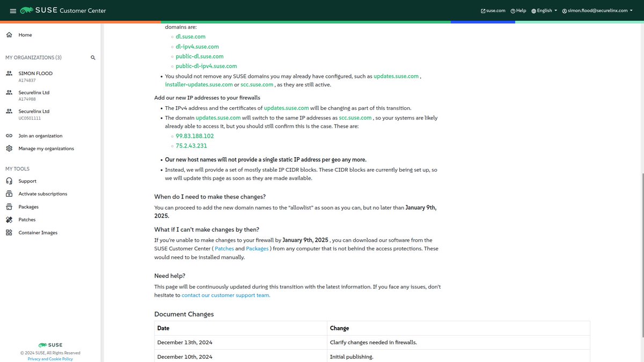Follow the public-dl-ipv4.suse.com link
Image resolution: width=644 pixels, height=362 pixels.
pos(207,66)
